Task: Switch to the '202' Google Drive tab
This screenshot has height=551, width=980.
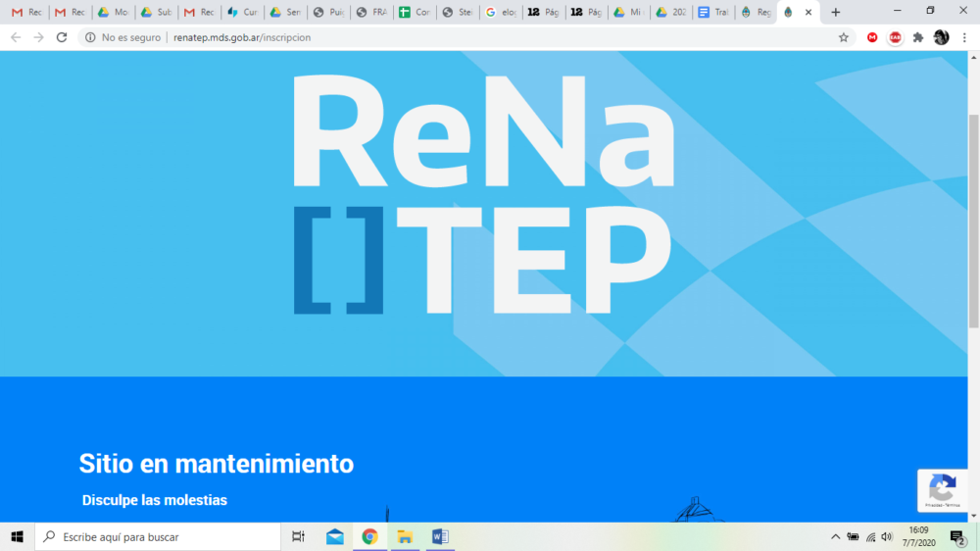Action: (x=671, y=12)
